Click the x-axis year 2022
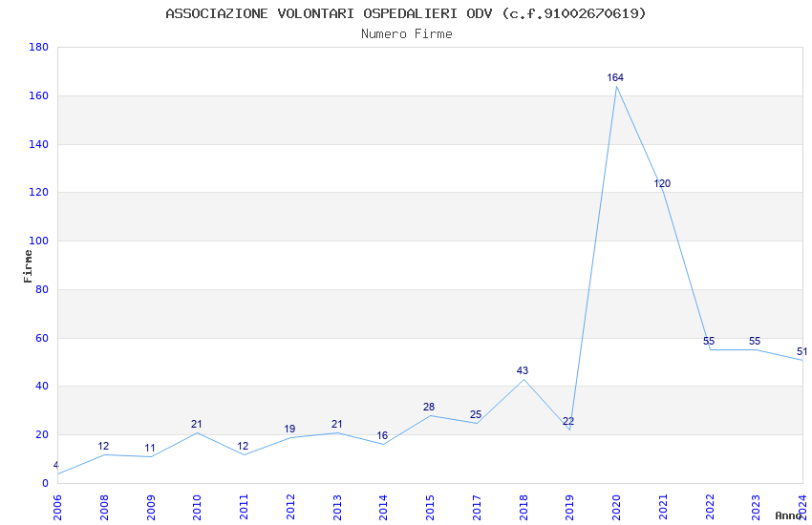The image size is (812, 525). 710,507
